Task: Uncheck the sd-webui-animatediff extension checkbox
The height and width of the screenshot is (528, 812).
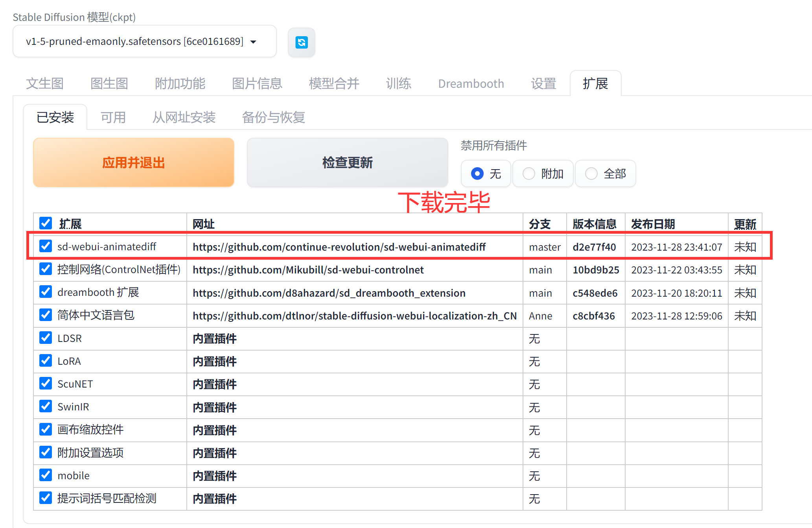Action: point(46,246)
